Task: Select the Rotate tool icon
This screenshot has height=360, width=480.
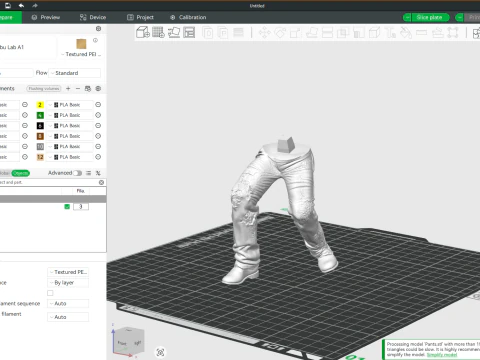Action: click(x=280, y=33)
